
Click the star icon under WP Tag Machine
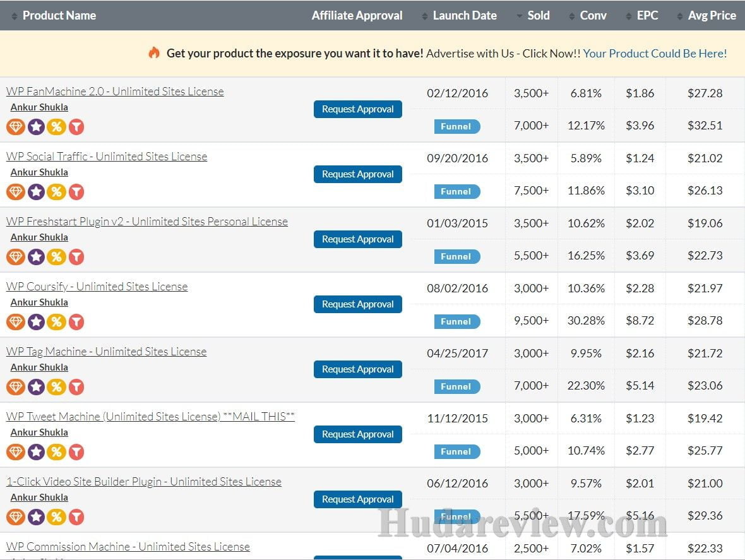click(x=36, y=387)
